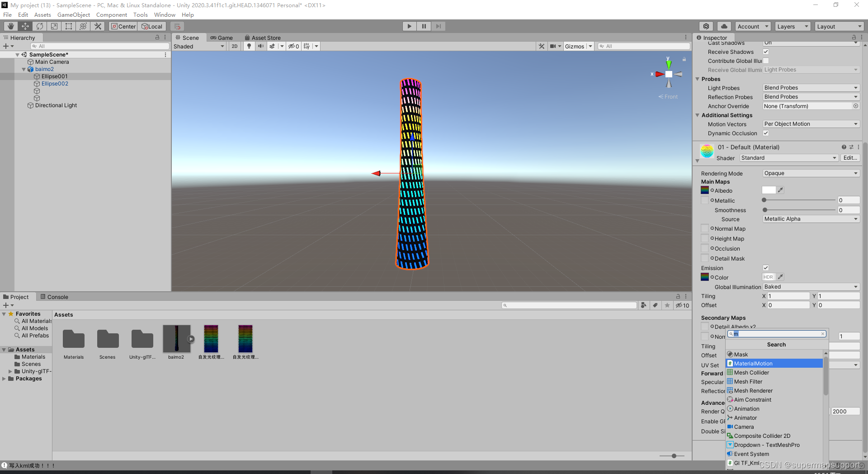Viewport: 868px width, 474px height.
Task: Search assets by label icon
Action: pyautogui.click(x=656, y=305)
